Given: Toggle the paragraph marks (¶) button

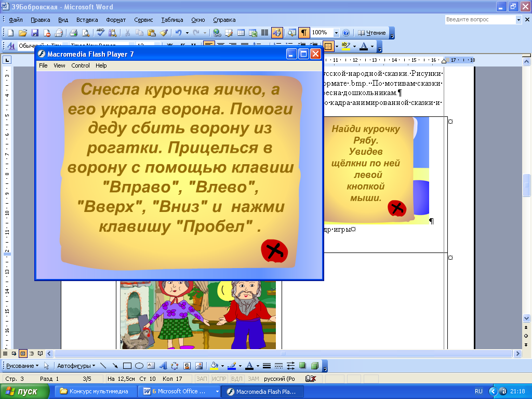Looking at the screenshot, I should pyautogui.click(x=304, y=33).
